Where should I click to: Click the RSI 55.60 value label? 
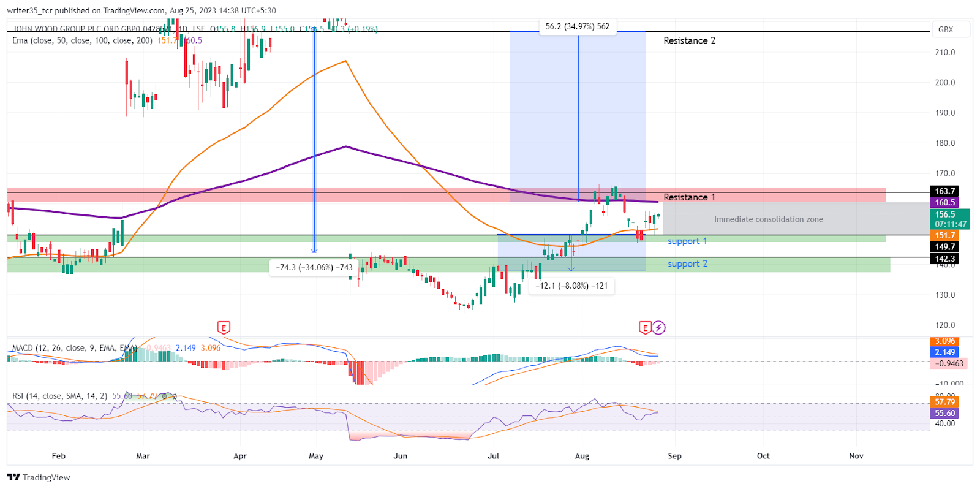click(x=944, y=413)
